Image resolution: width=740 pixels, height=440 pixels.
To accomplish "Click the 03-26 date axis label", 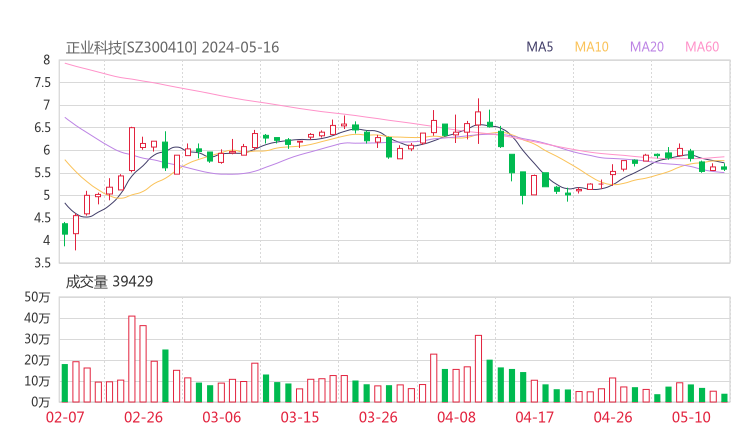I will point(378,417).
